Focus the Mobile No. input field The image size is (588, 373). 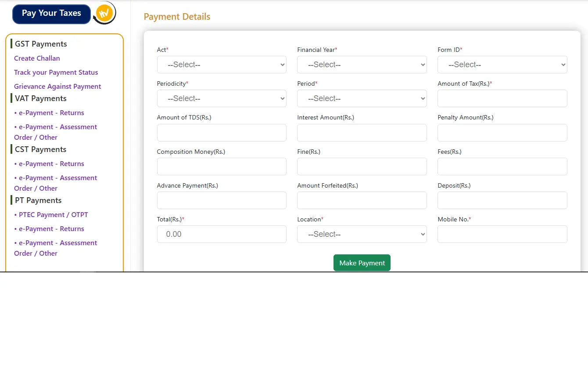pos(502,234)
